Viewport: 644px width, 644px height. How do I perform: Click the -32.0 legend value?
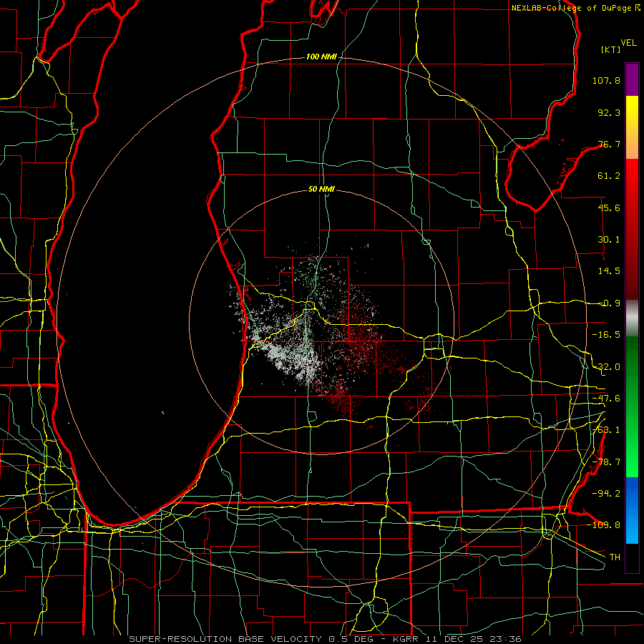(x=606, y=367)
